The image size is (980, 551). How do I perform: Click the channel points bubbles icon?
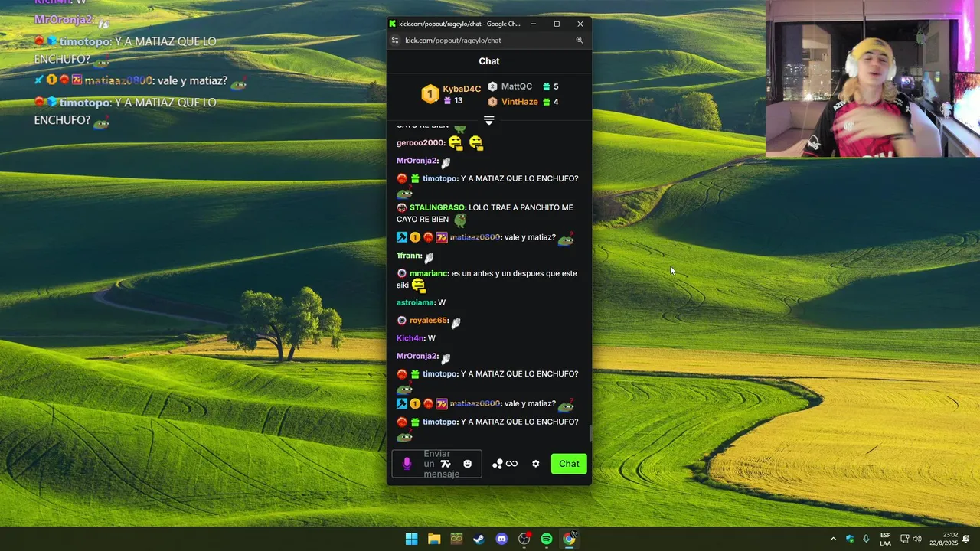498,464
